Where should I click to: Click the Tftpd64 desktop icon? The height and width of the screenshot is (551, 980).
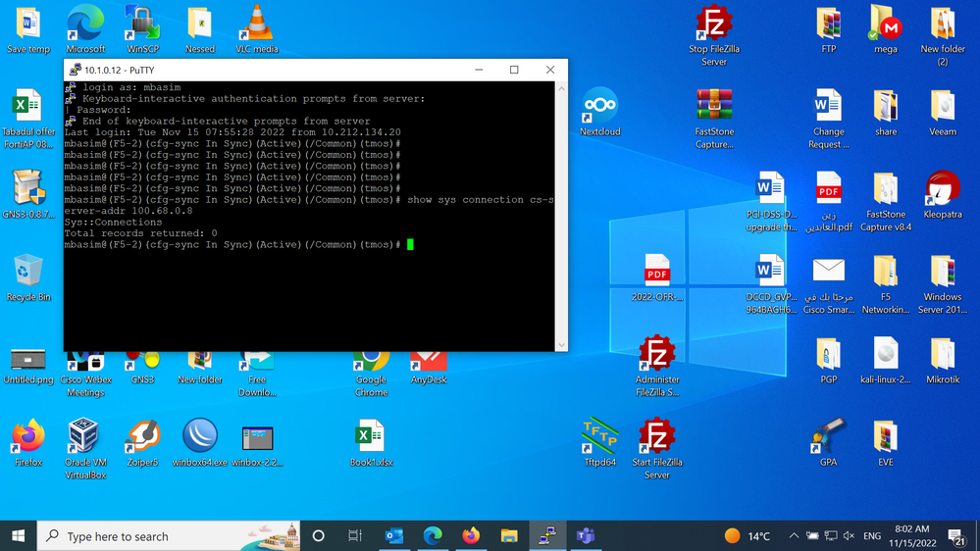pos(599,437)
